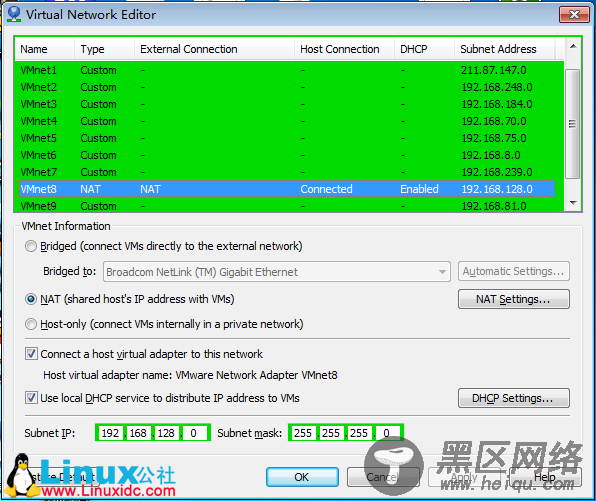The image size is (596, 501).
Task: Select the VMnet4 row
Action: point(287,121)
